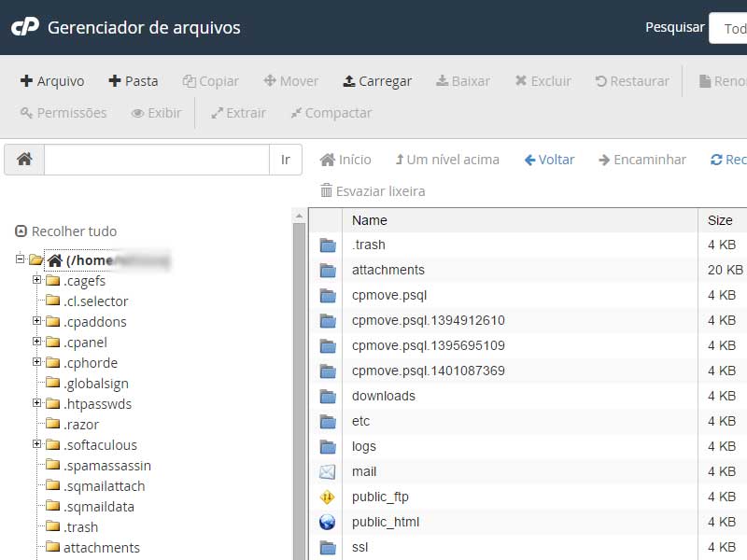The height and width of the screenshot is (560, 747).
Task: Open Permissões settings
Action: pos(63,113)
